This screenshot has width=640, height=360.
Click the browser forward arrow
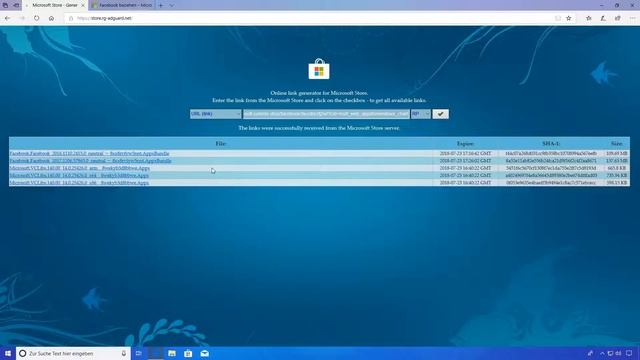coord(22,18)
